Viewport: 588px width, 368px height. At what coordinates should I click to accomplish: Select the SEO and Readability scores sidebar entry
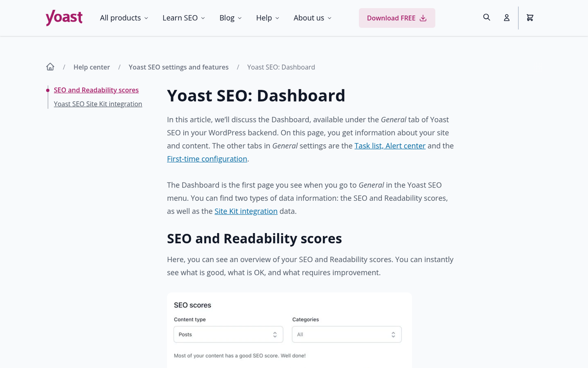[96, 90]
